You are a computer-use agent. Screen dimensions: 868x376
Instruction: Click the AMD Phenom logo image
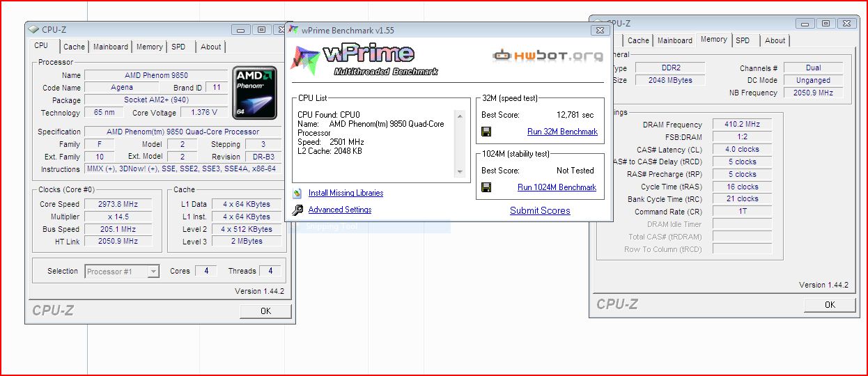254,92
